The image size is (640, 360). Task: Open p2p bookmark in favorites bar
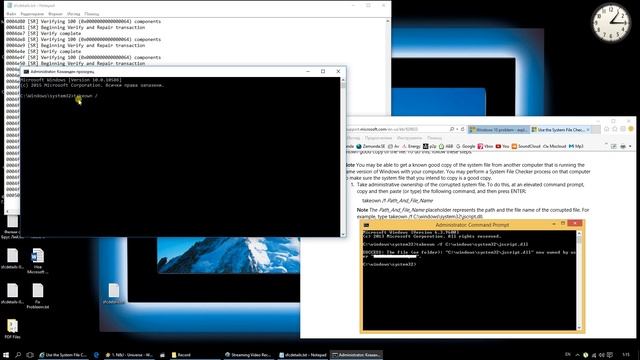coord(430,146)
